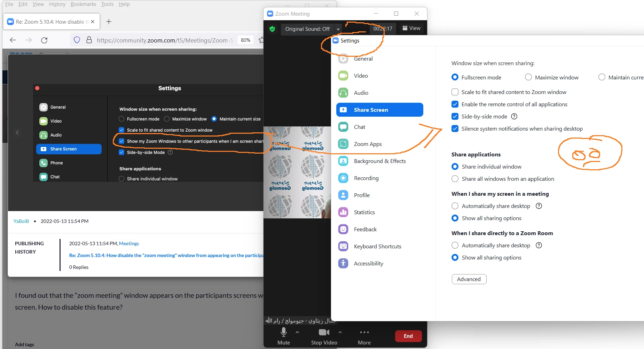Go back in the browser
Screen dimensions: 644x349
pyautogui.click(x=13, y=40)
